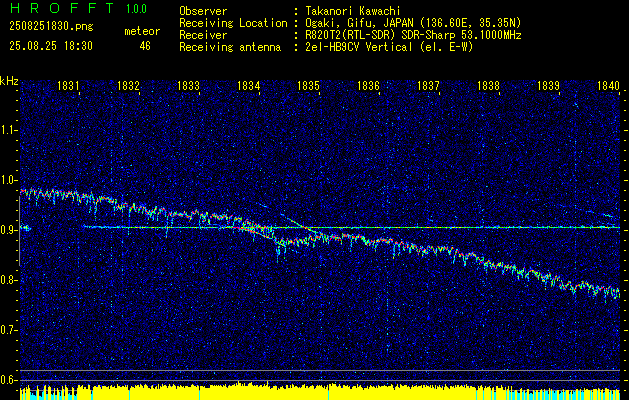This screenshot has height=400, width=629.
Task: Click time marker 1831
Action: tap(68, 85)
